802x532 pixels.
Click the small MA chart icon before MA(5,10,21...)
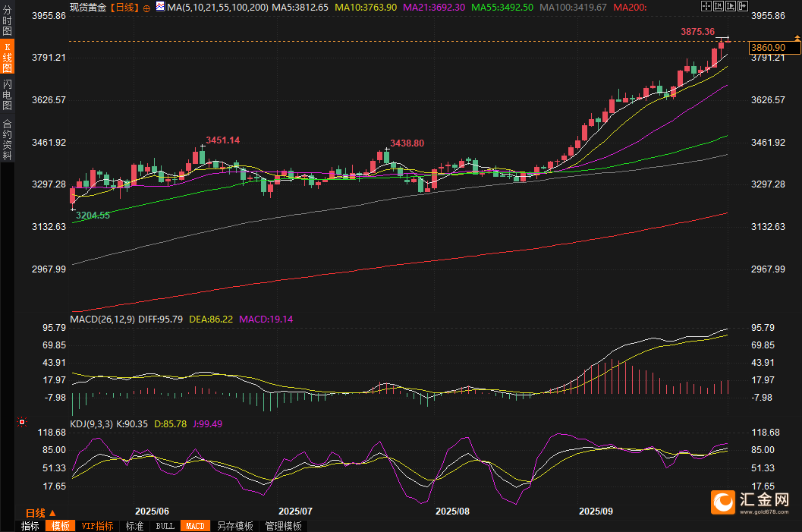[x=159, y=7]
